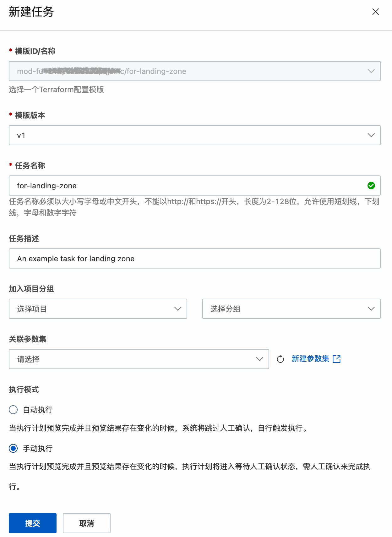Click green validation checkmark in 任务名称 field
Image resolution: width=392 pixels, height=537 pixels.
pyautogui.click(x=371, y=185)
